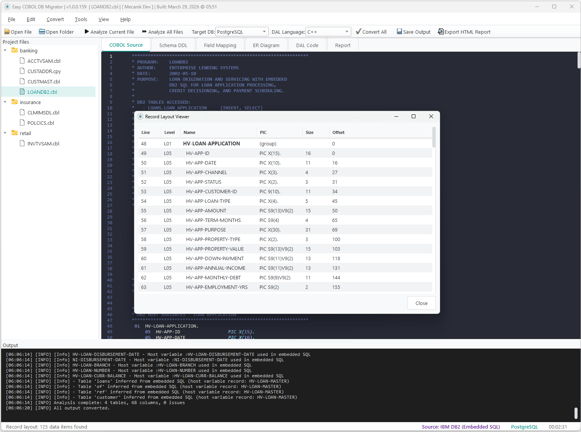Viewport: 581px width, 432px height.
Task: Click the Save Output disk icon
Action: point(399,32)
